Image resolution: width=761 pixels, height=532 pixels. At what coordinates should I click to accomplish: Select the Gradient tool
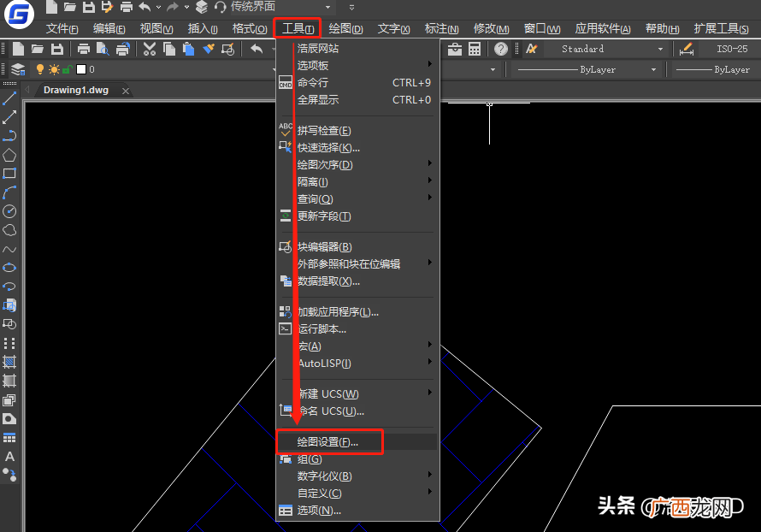(x=9, y=381)
